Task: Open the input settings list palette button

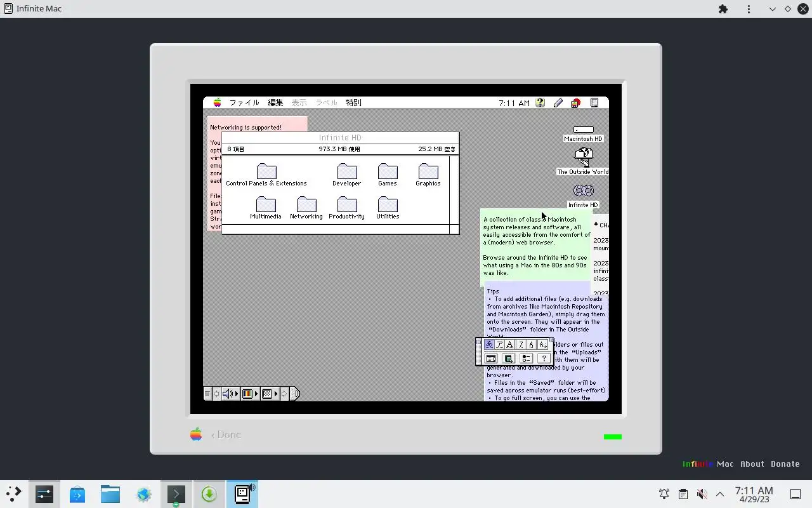Action: pos(526,358)
